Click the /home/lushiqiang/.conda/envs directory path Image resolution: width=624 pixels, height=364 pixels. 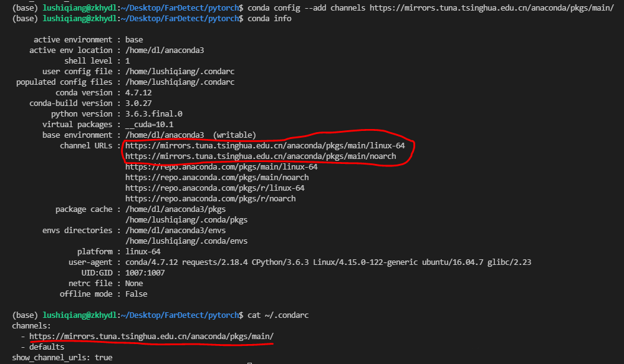[x=186, y=241]
